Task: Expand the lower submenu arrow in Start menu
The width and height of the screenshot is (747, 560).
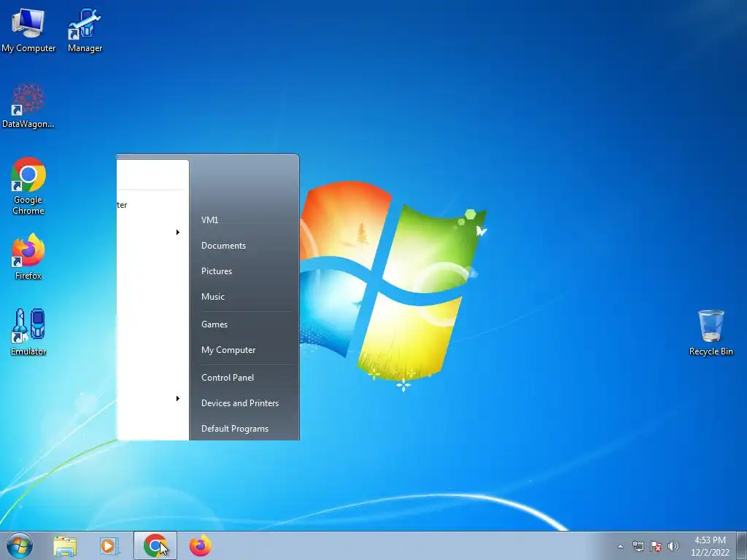Action: pyautogui.click(x=178, y=399)
